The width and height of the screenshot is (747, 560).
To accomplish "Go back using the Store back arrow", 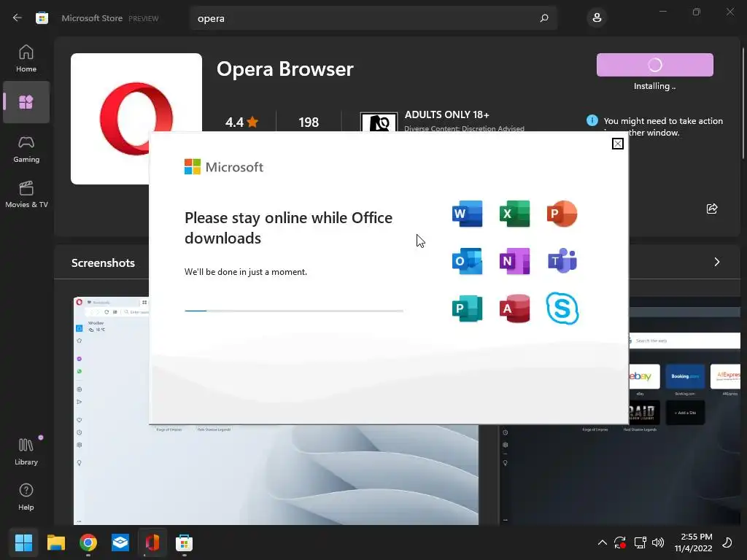I will pos(18,17).
